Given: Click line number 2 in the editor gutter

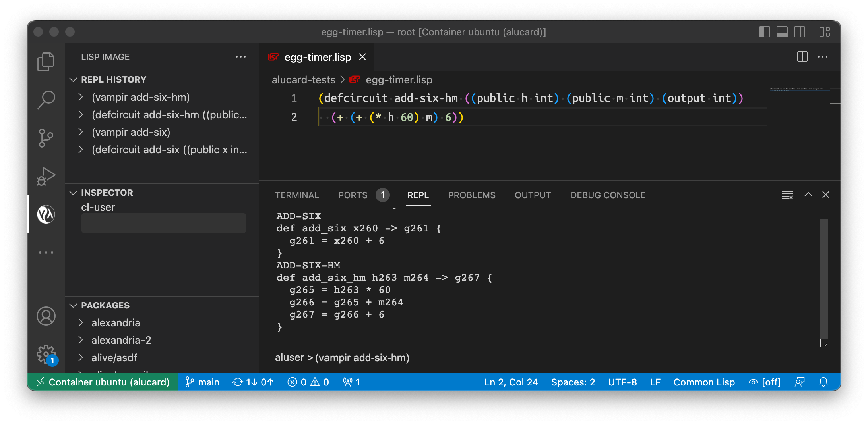Looking at the screenshot, I should pyautogui.click(x=294, y=117).
